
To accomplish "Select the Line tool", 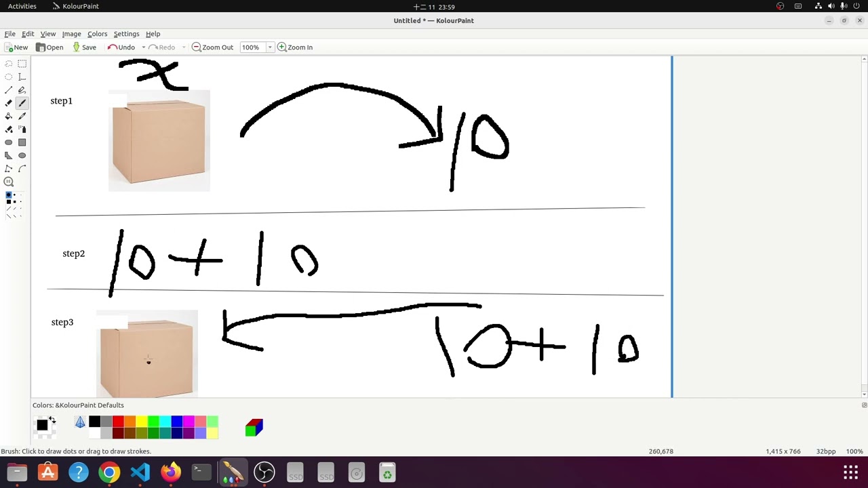I will click(9, 89).
